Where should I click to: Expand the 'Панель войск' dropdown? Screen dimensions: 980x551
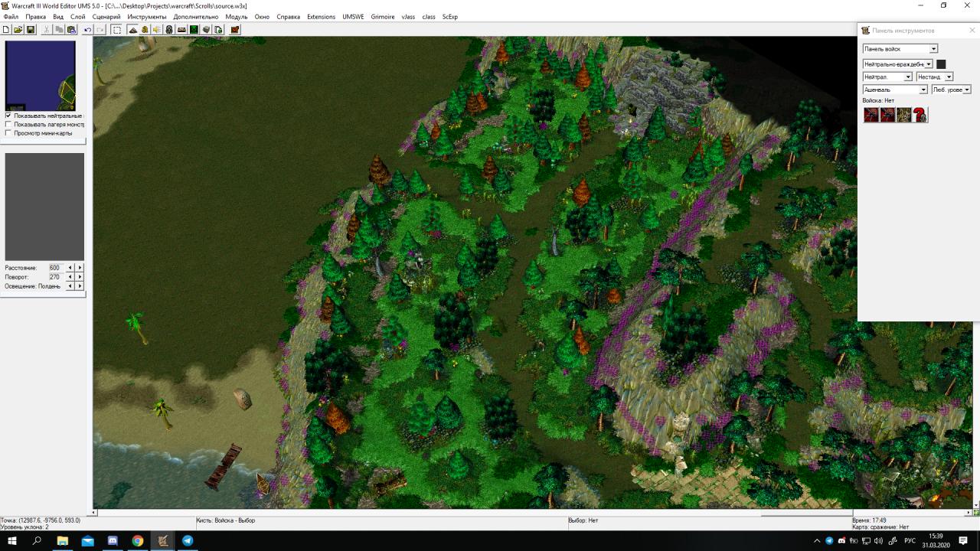point(933,49)
